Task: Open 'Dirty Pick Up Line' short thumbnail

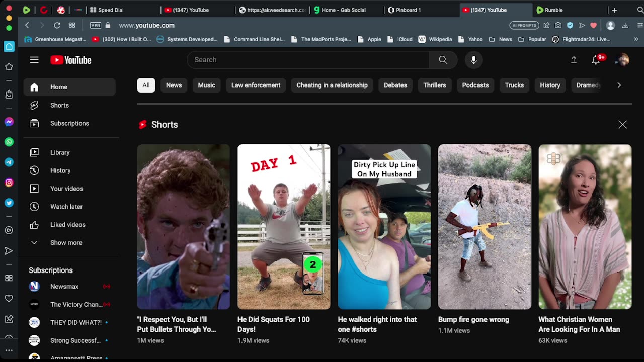Action: point(384,227)
